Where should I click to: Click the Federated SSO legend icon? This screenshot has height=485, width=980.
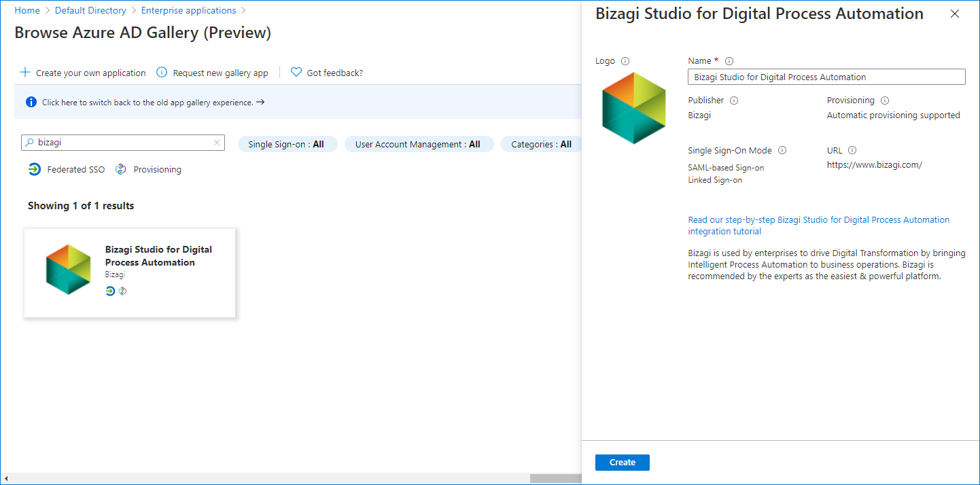coord(35,169)
